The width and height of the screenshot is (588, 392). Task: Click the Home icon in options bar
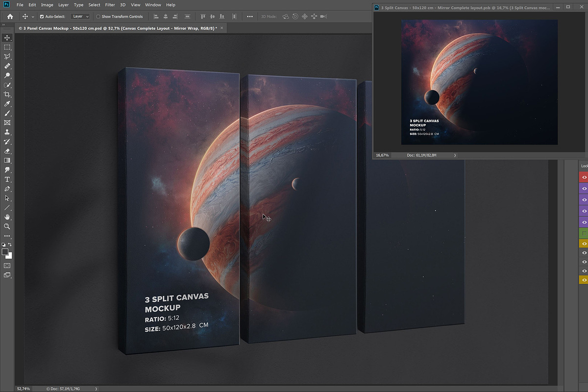tap(10, 16)
